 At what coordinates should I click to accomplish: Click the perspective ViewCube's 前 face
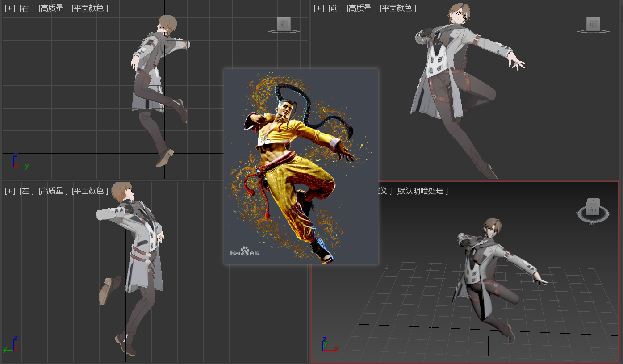593,209
